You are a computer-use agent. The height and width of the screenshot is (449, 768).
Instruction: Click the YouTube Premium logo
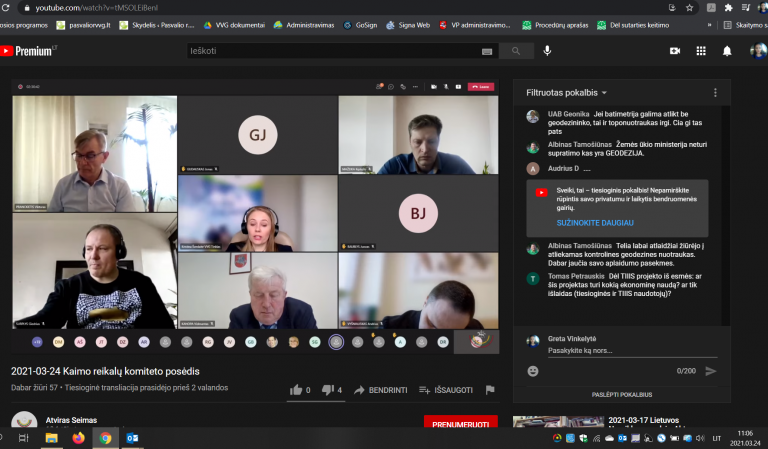[28, 51]
